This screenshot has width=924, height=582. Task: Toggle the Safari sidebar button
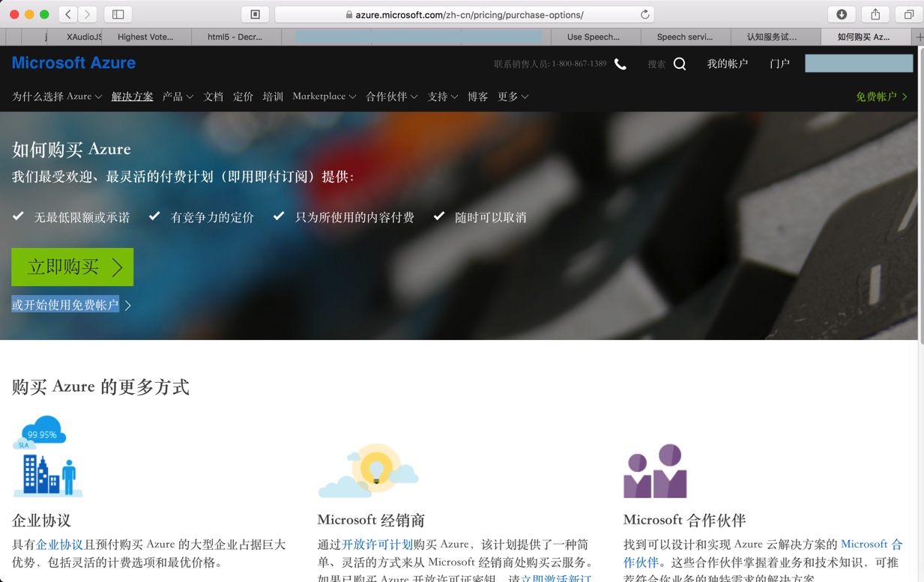tap(118, 14)
